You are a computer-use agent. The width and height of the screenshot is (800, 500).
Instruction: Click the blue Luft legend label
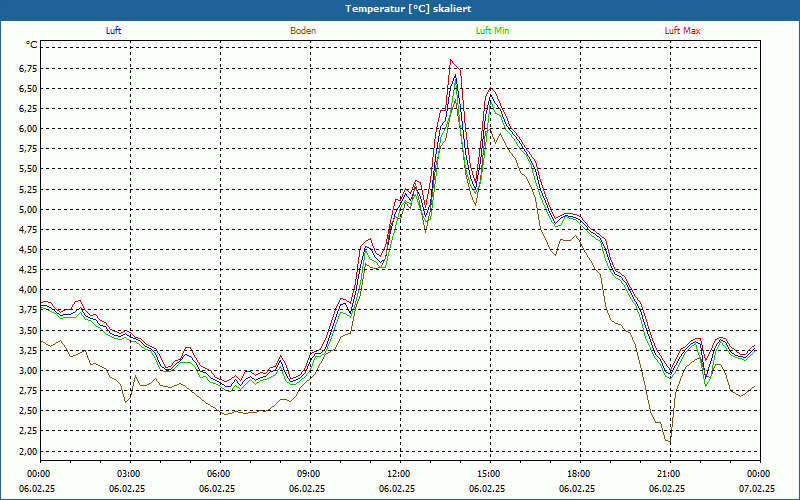(x=113, y=31)
